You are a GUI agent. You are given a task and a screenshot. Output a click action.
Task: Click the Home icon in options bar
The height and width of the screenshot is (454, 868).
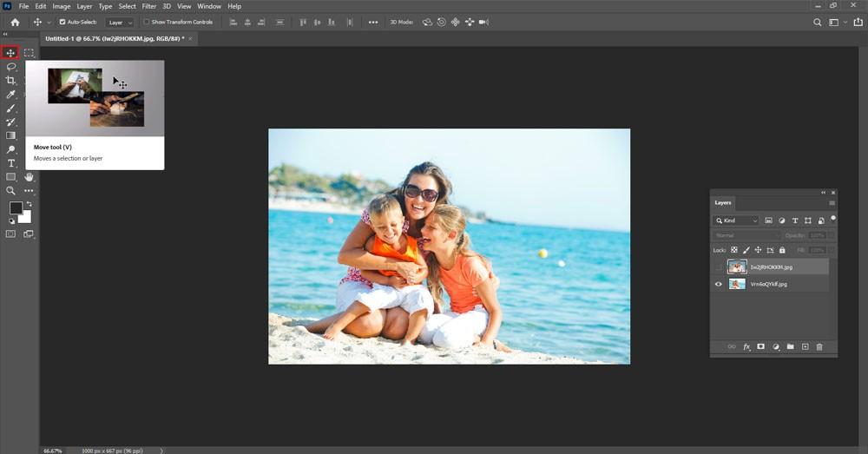(15, 23)
